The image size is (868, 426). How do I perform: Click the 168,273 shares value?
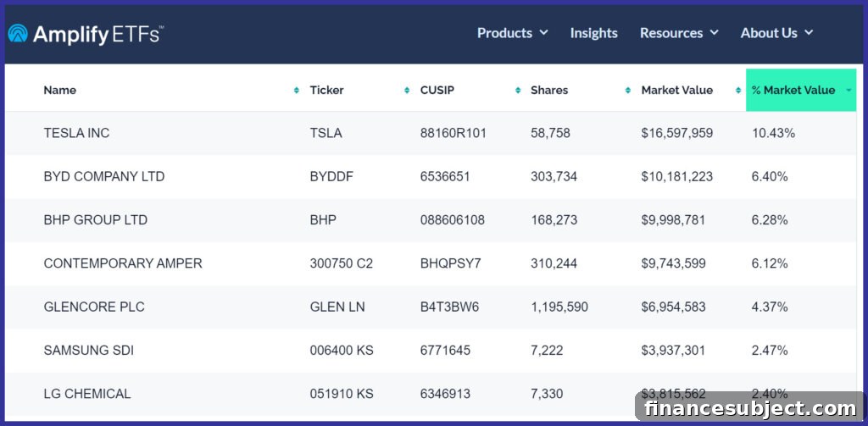pyautogui.click(x=554, y=220)
